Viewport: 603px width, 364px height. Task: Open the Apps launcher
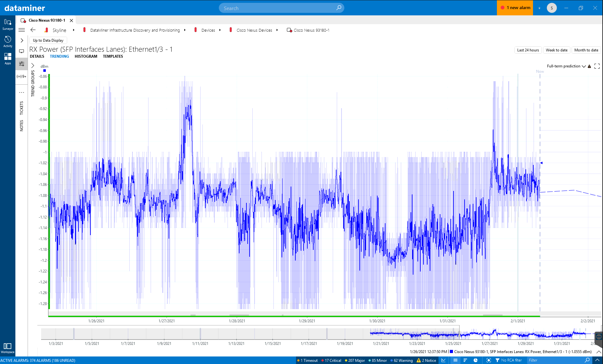(x=8, y=59)
